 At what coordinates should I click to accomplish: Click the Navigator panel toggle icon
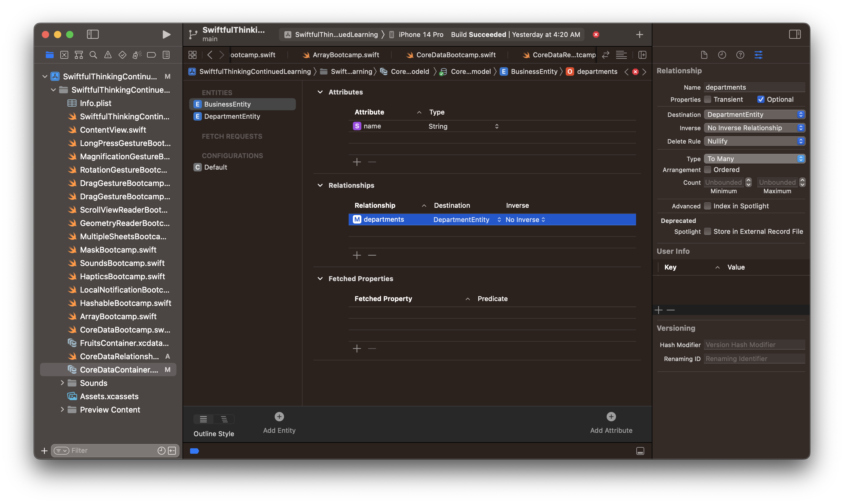pyautogui.click(x=93, y=34)
